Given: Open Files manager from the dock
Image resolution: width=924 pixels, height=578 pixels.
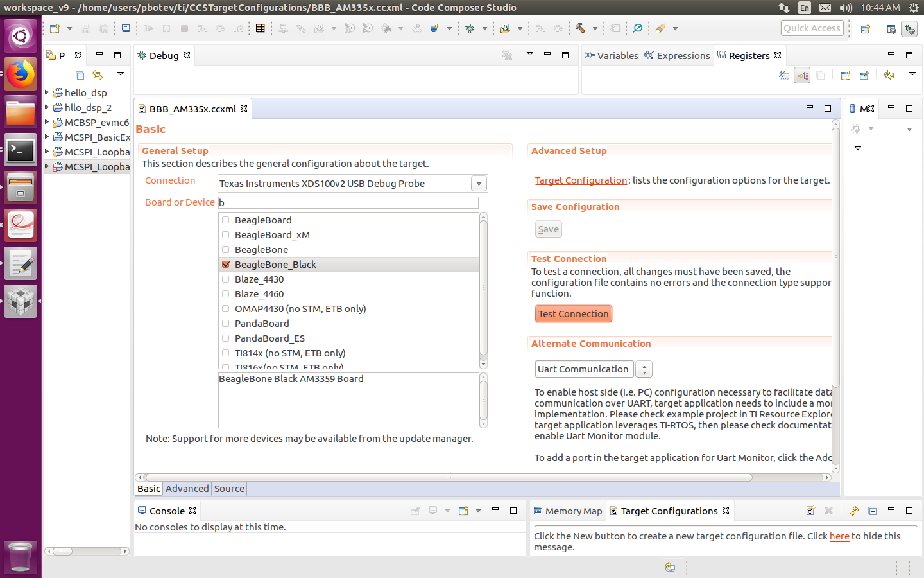Looking at the screenshot, I should coord(21,112).
